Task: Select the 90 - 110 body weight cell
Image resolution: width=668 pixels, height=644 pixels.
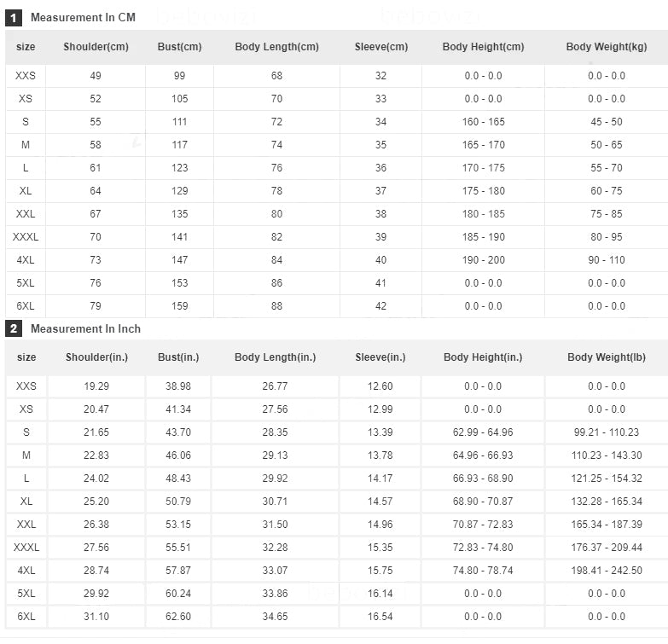Action: click(x=606, y=260)
